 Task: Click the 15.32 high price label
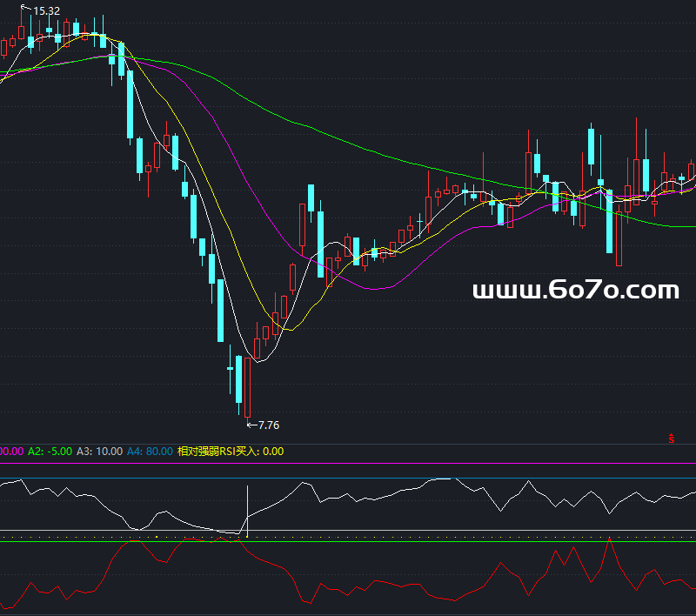pos(47,10)
